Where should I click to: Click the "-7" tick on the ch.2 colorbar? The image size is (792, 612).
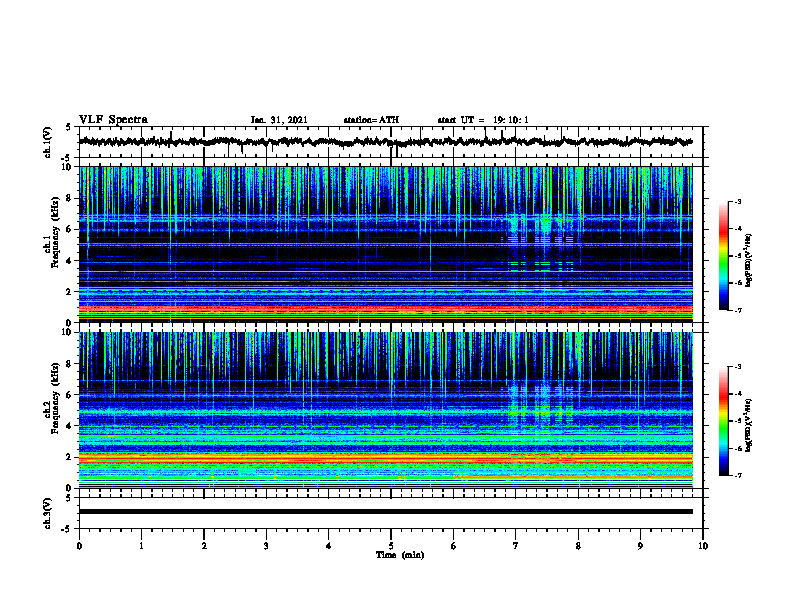tap(737, 475)
